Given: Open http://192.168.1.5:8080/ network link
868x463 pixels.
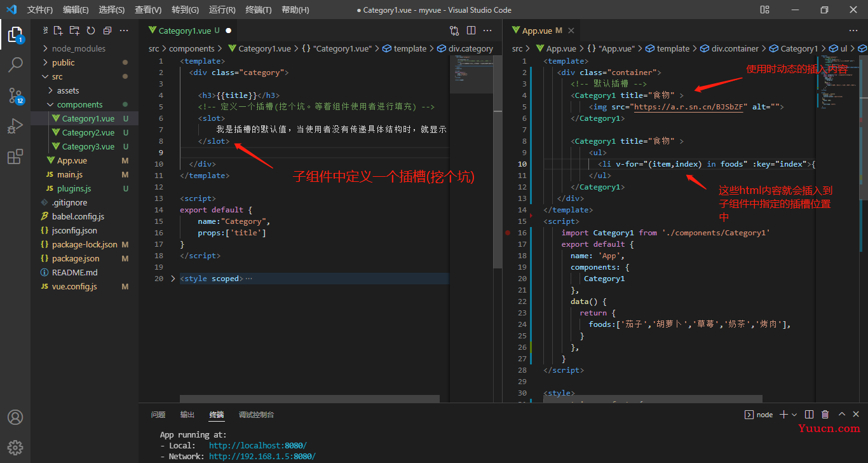Looking at the screenshot, I should point(262,456).
